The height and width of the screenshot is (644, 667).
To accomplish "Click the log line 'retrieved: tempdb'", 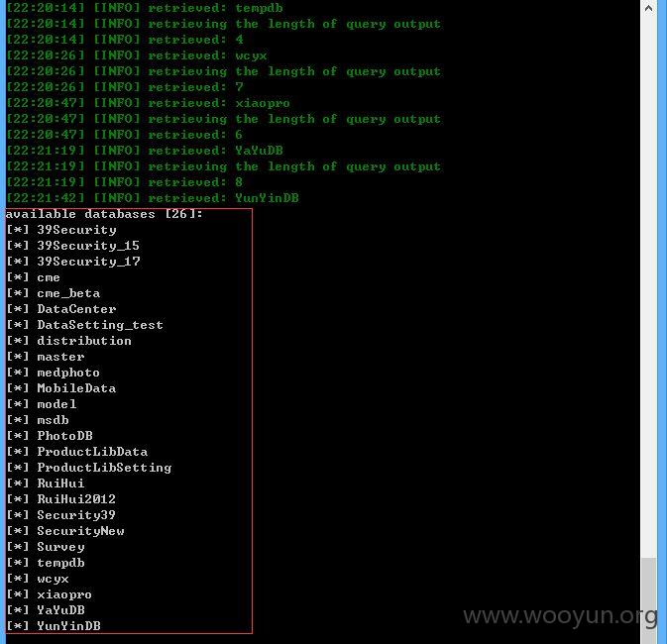I will click(145, 8).
